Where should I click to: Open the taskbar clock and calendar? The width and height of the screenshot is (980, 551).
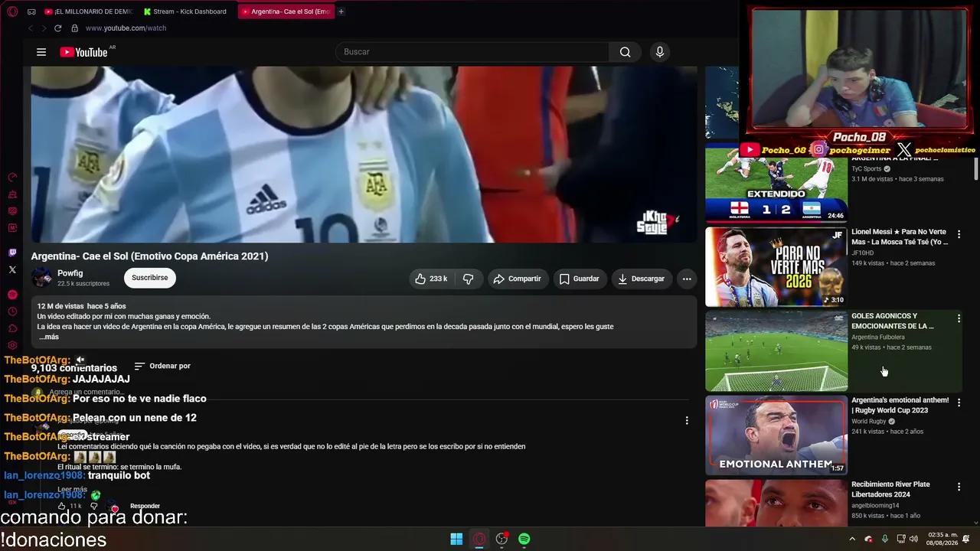pos(942,539)
